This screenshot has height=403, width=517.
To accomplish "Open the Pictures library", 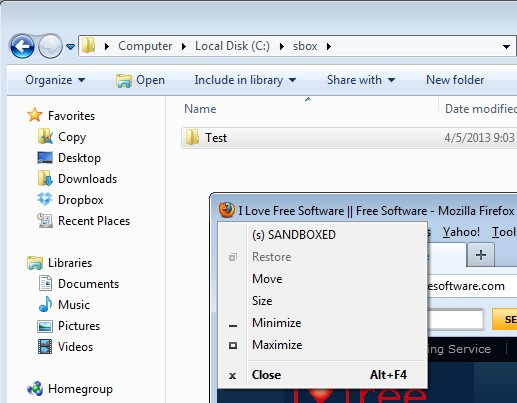I will (79, 326).
